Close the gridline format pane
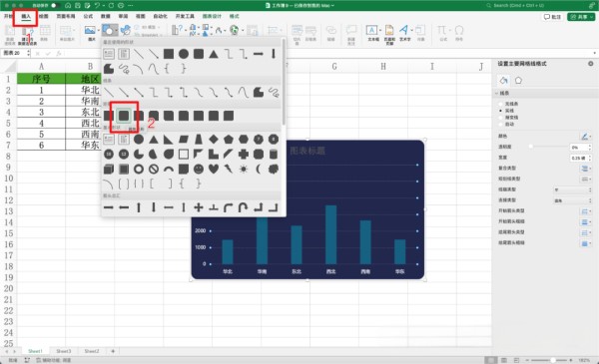 click(591, 64)
